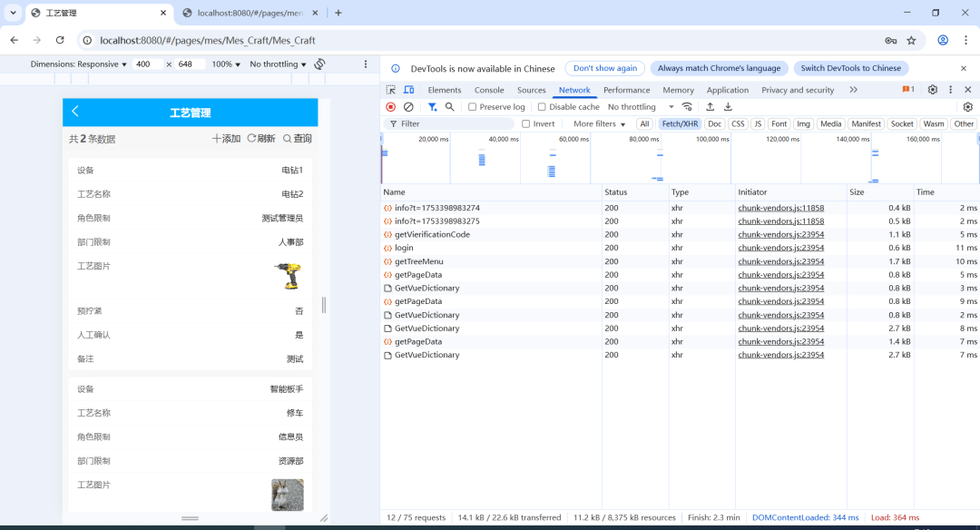Open Network settings gear icon
The height and width of the screenshot is (530, 980).
pyautogui.click(x=967, y=107)
